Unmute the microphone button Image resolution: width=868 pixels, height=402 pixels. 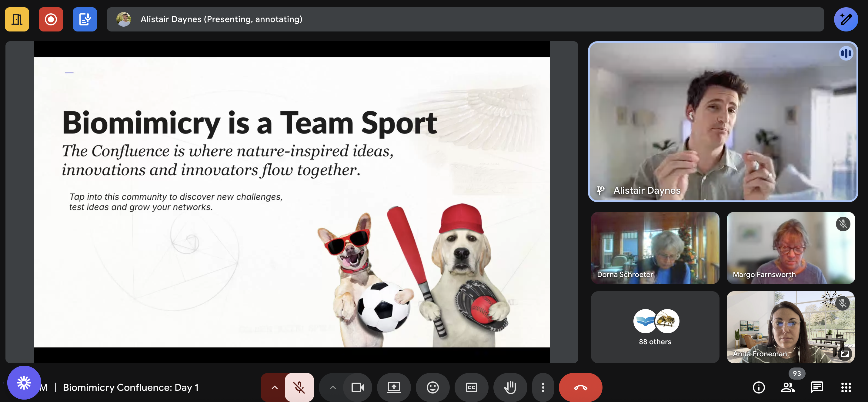pyautogui.click(x=299, y=387)
